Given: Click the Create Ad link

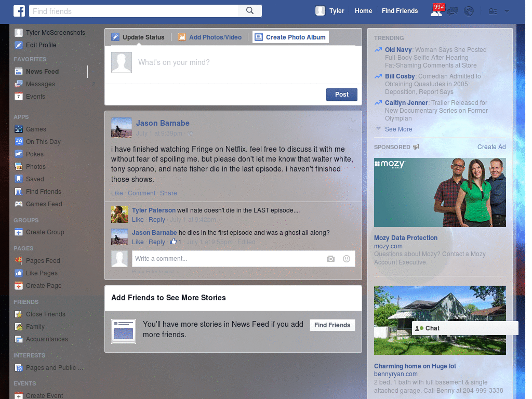Looking at the screenshot, I should pos(491,147).
